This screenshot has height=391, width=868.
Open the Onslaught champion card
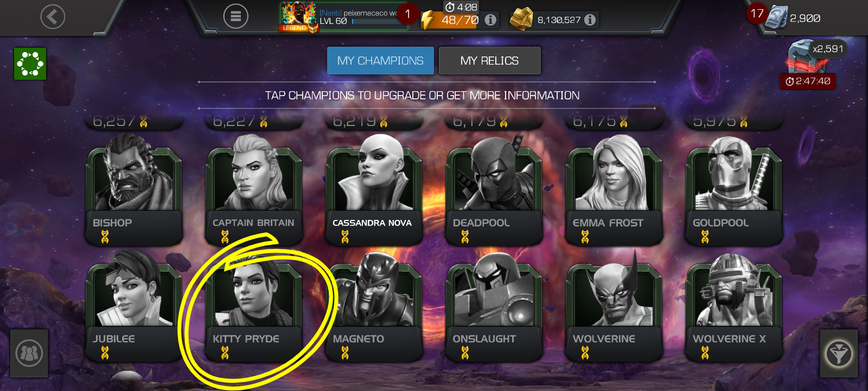[494, 307]
